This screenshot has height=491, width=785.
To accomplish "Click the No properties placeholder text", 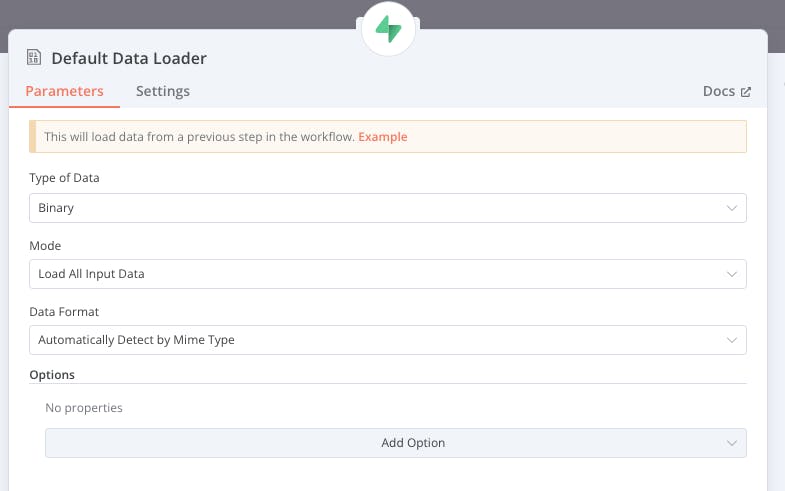I will pos(84,408).
